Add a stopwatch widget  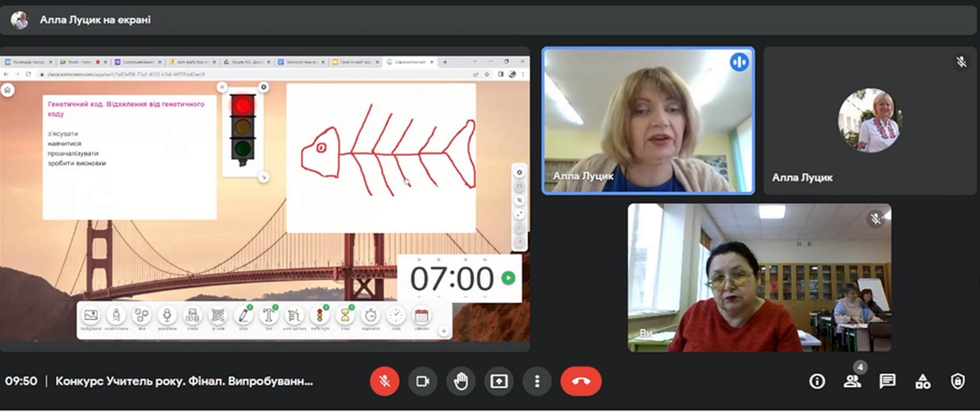(x=370, y=316)
